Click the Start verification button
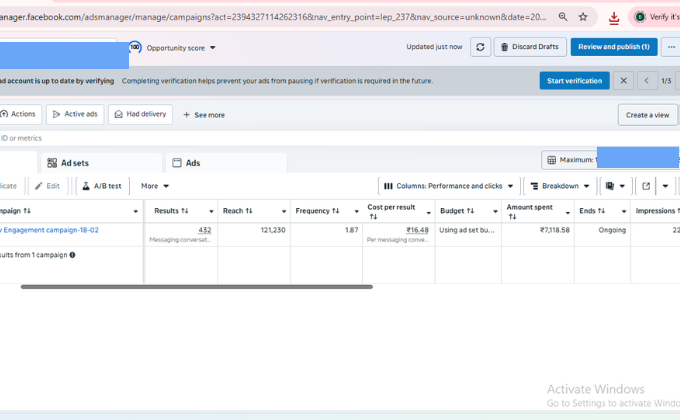 (x=574, y=81)
